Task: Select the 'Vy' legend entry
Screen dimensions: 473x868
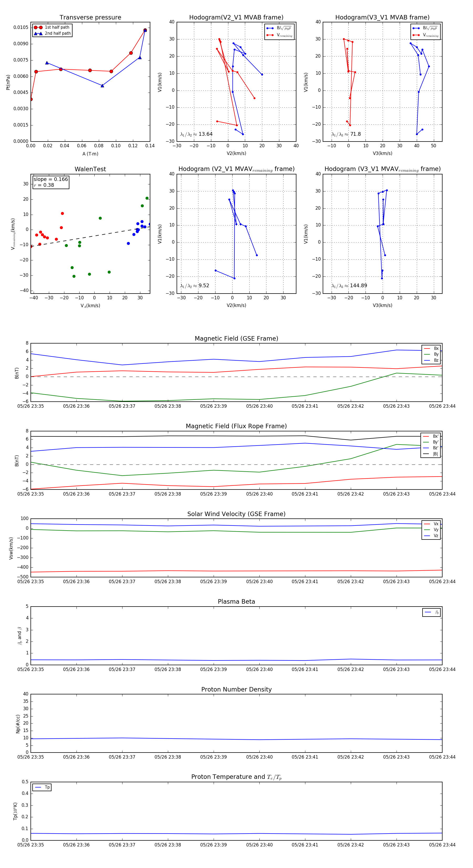Action: [x=431, y=530]
